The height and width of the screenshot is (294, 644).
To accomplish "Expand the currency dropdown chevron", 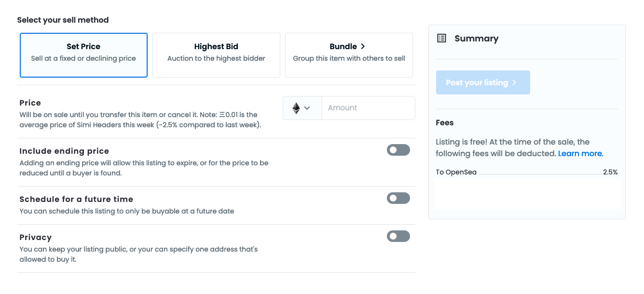I will click(307, 108).
